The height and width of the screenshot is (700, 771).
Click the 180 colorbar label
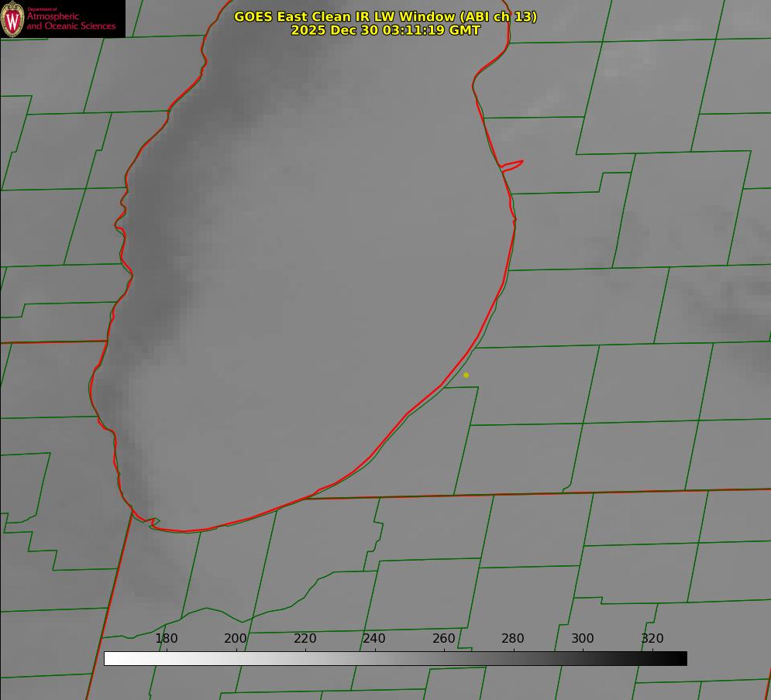(166, 638)
